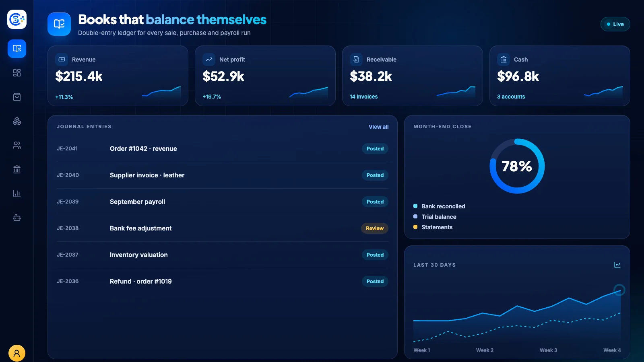The width and height of the screenshot is (644, 362).
Task: Click the Net profit trending icon
Action: pyautogui.click(x=209, y=59)
